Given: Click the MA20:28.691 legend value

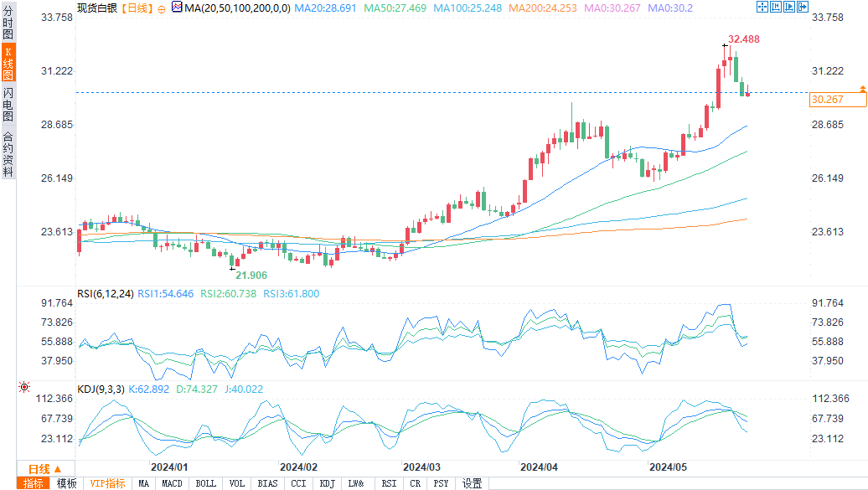Looking at the screenshot, I should pos(325,8).
